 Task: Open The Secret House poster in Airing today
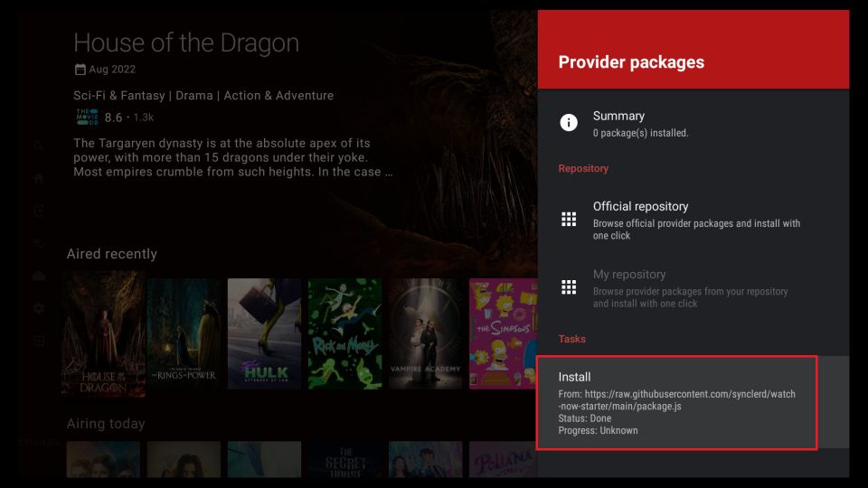coord(344,459)
